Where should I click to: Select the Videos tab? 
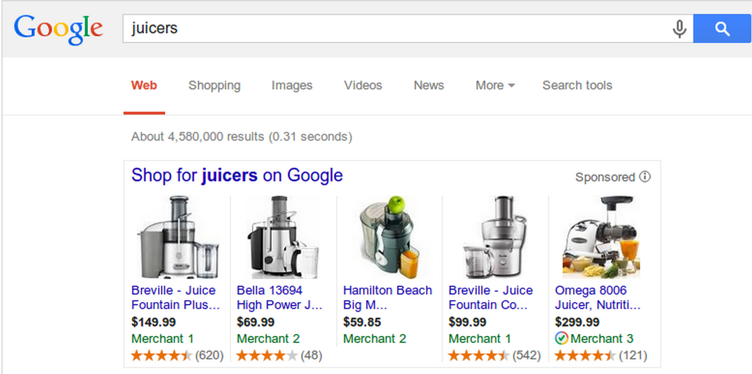point(363,85)
